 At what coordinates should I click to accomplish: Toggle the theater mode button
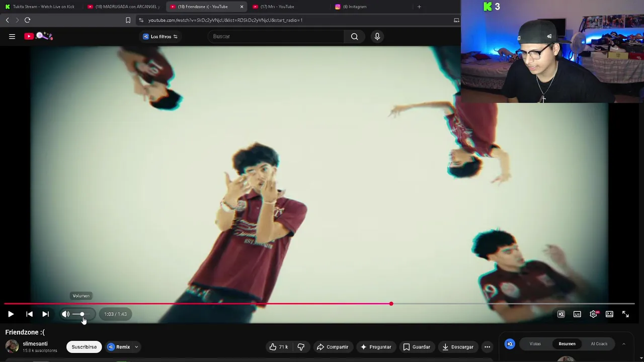pyautogui.click(x=609, y=314)
